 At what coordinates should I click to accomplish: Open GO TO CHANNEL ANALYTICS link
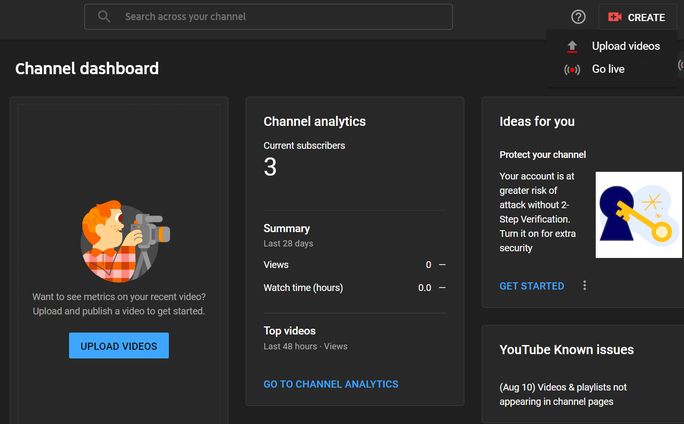point(331,384)
